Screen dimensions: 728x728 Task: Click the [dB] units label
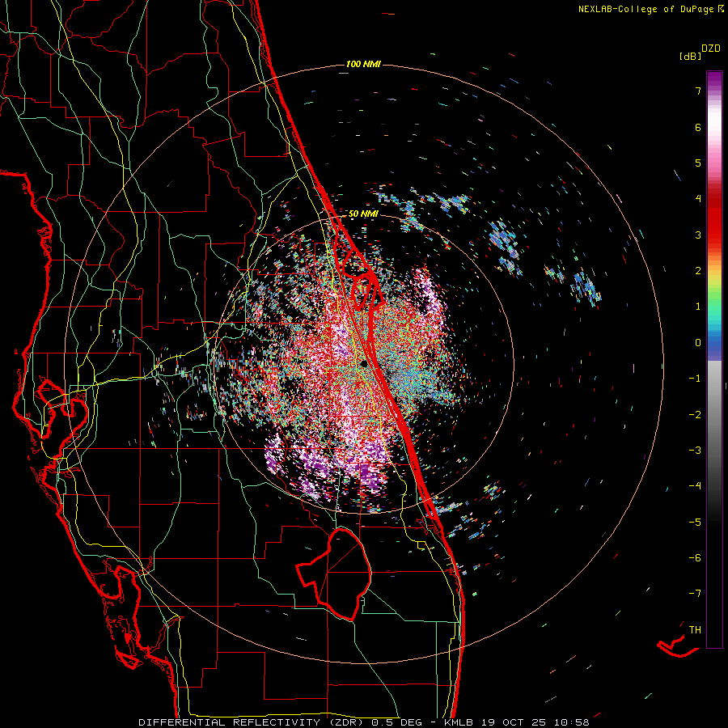(690, 56)
